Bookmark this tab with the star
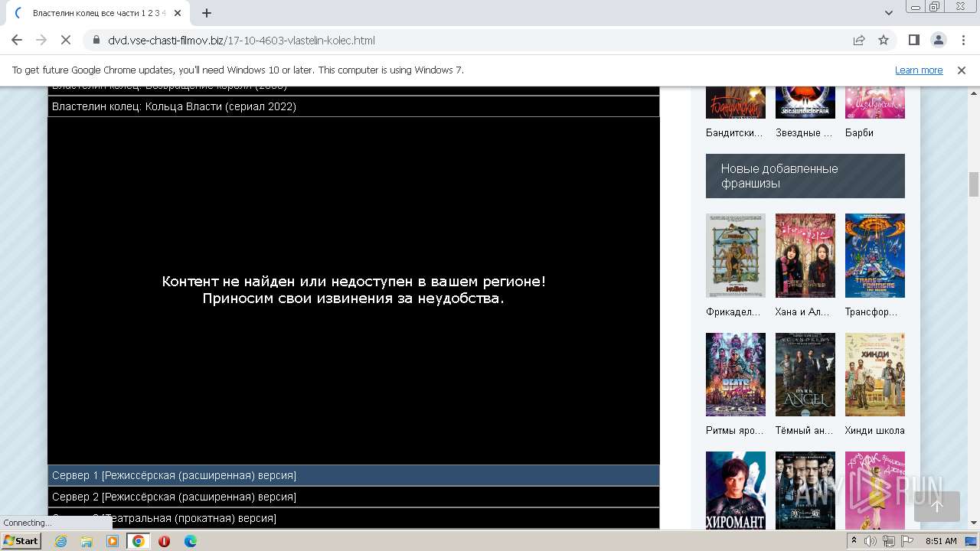Screen dimensions: 980x551 884,40
